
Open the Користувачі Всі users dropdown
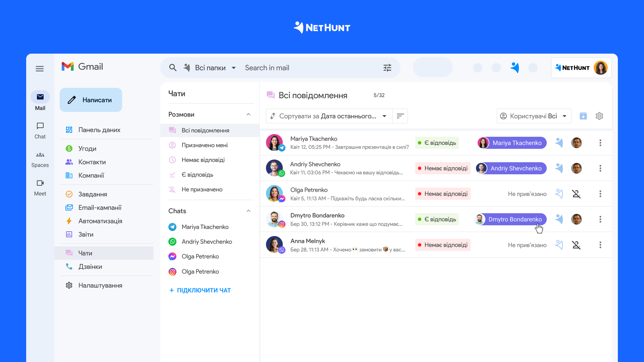[533, 116]
